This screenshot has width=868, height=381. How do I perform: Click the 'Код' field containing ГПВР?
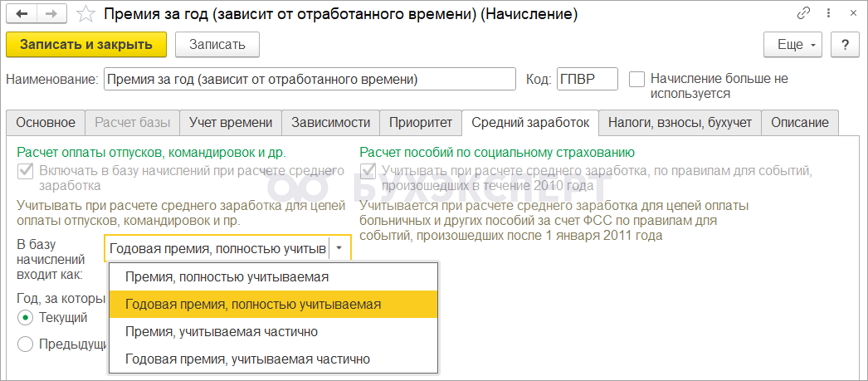point(587,80)
